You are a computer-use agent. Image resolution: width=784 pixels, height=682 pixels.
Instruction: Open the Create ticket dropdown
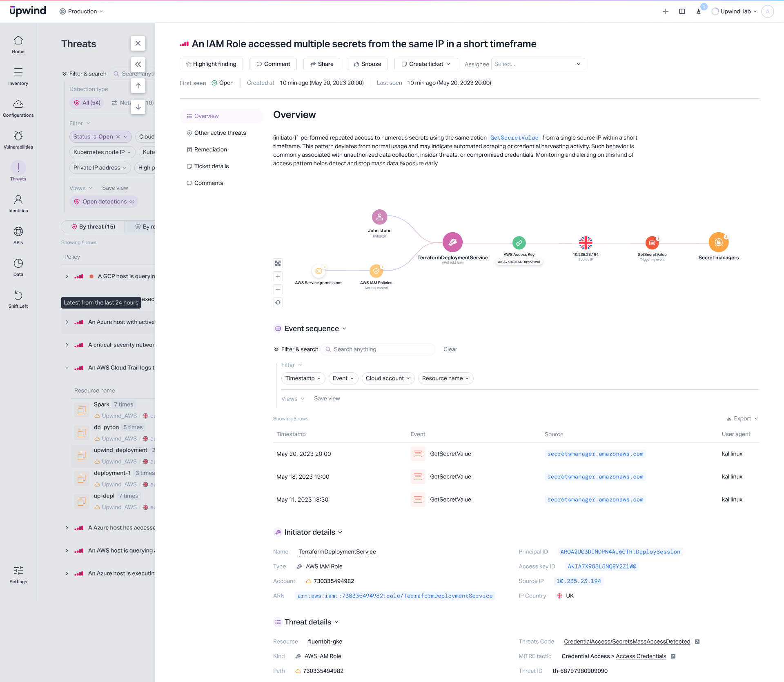(x=426, y=64)
